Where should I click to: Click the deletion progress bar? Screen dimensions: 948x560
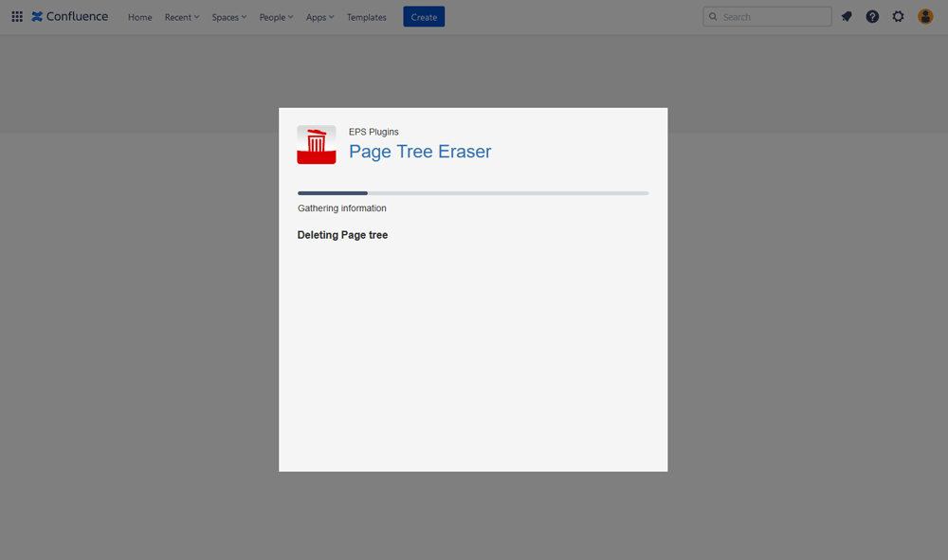point(473,193)
